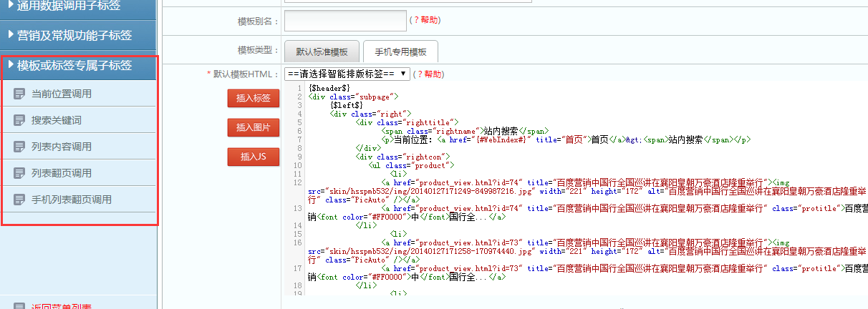The image size is (868, 309).
Task: Click the 列表翻页调用 item icon
Action: (x=19, y=173)
